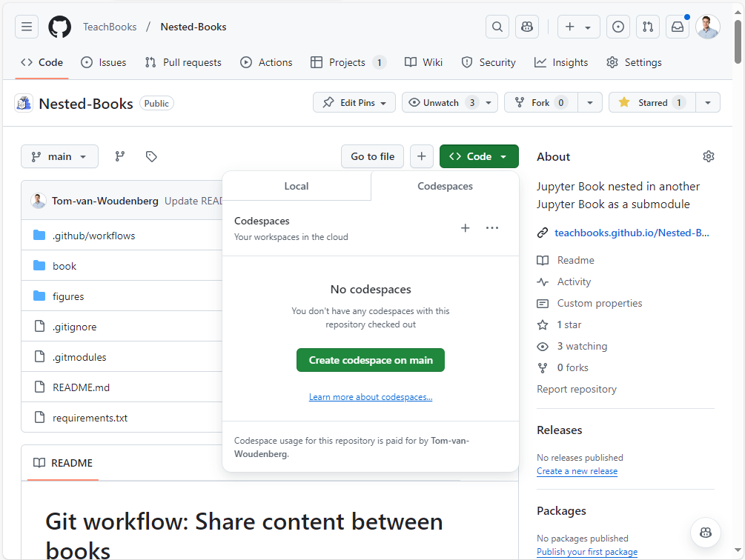Expand the Edit Pins dropdown
The image size is (745, 560).
[x=354, y=102]
